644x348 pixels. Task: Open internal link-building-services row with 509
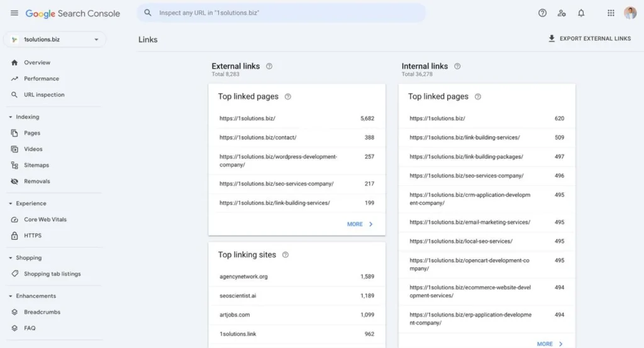(x=487, y=138)
